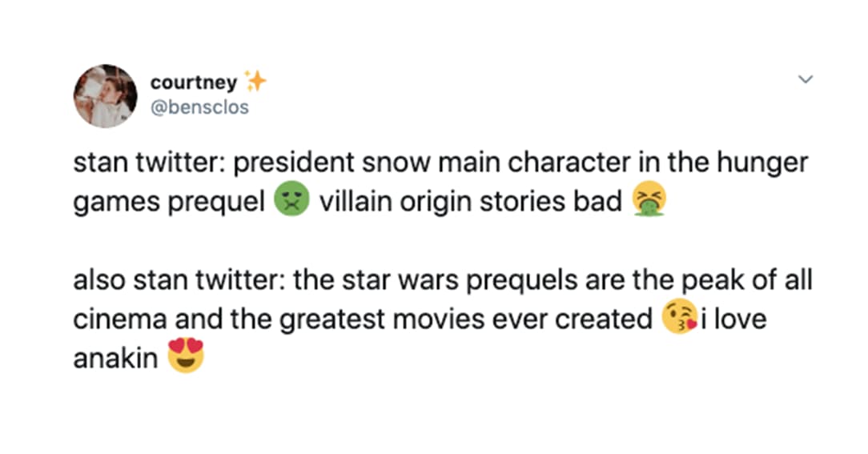The image size is (868, 454).
Task: Open the courtney display name link
Action: 193,82
